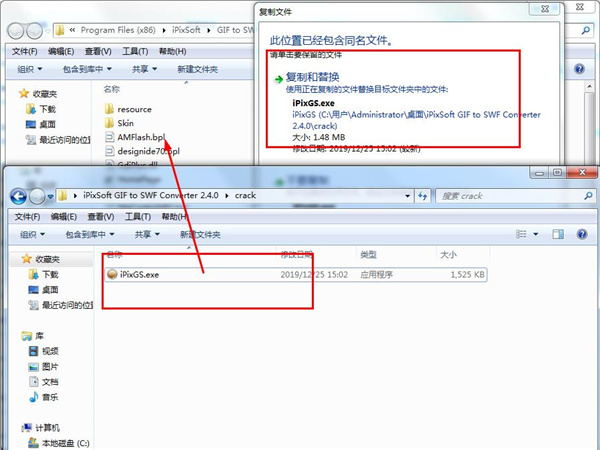The height and width of the screenshot is (450, 600).
Task: Expand the crack address bar history dropdown
Action: (x=408, y=196)
